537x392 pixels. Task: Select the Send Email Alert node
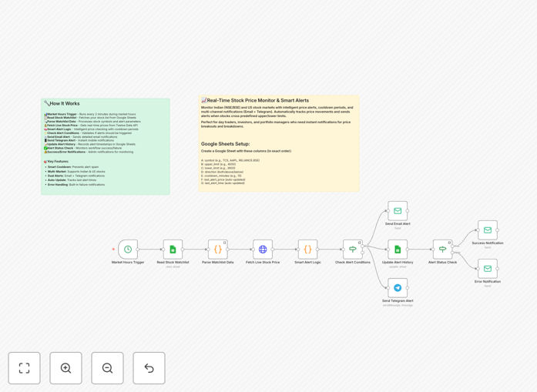398,211
